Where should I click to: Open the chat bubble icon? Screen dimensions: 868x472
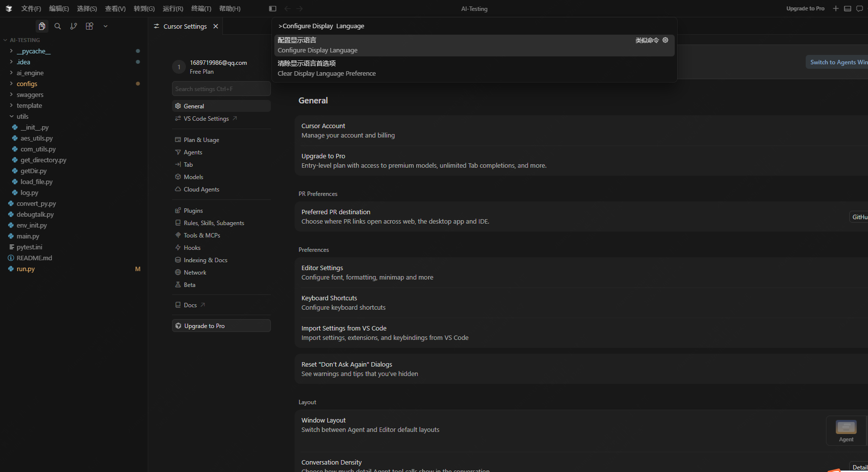(x=860, y=8)
